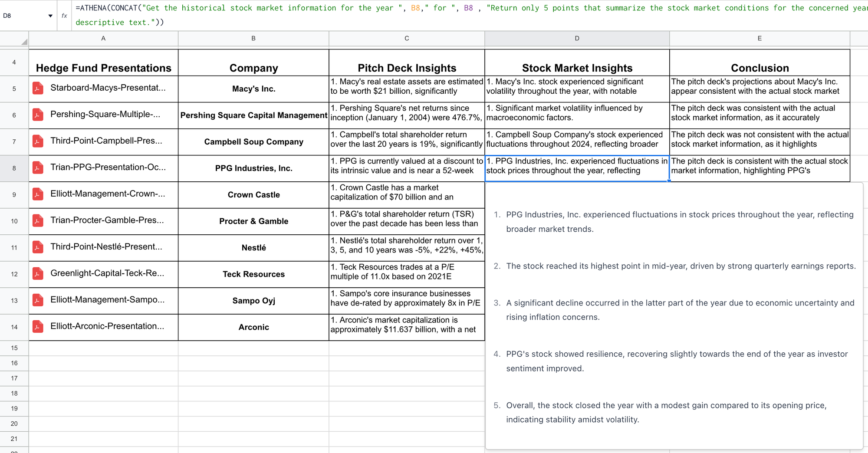
Task: Click Arconic's market capitalization insight cell
Action: [407, 327]
